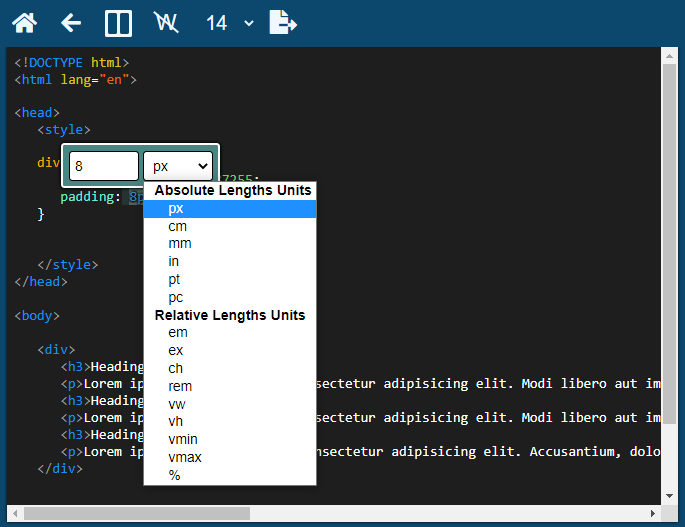Image resolution: width=685 pixels, height=527 pixels.
Task: Click the html lang="en" line
Action: 76,80
